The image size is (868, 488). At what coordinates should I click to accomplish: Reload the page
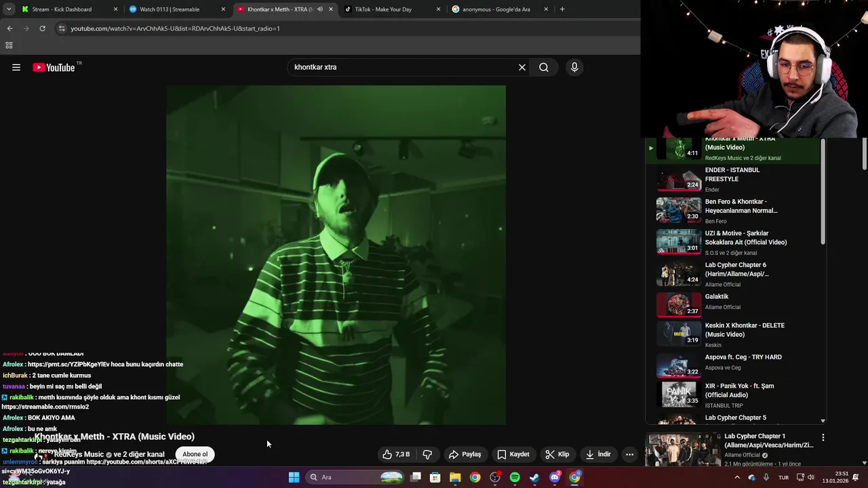(x=42, y=28)
